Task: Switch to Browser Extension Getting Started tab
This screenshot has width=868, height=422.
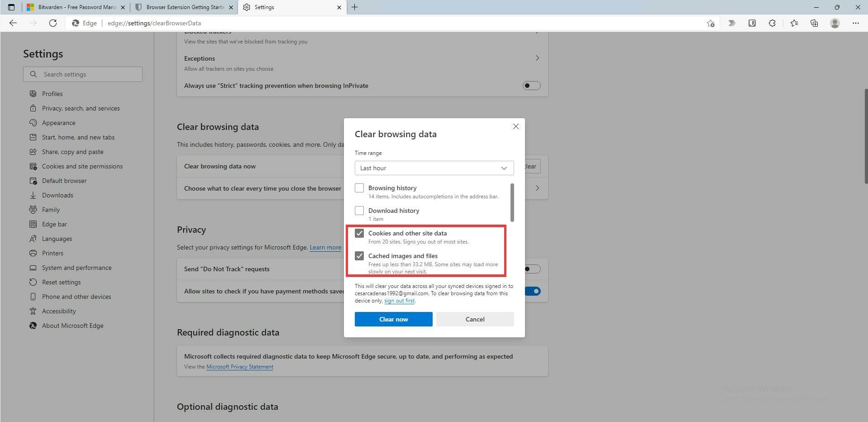Action: pos(184,7)
